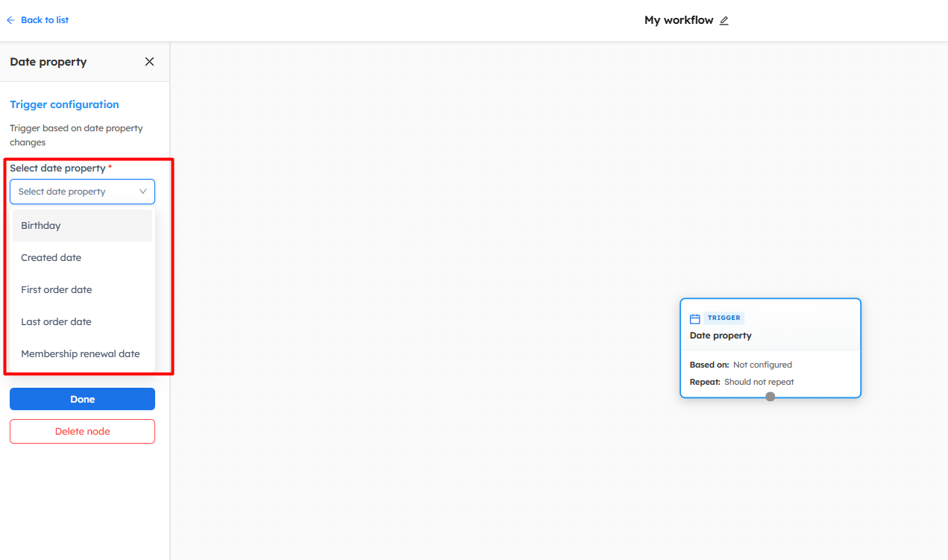Pick First order date from the list
Image resolution: width=948 pixels, height=560 pixels.
57,290
